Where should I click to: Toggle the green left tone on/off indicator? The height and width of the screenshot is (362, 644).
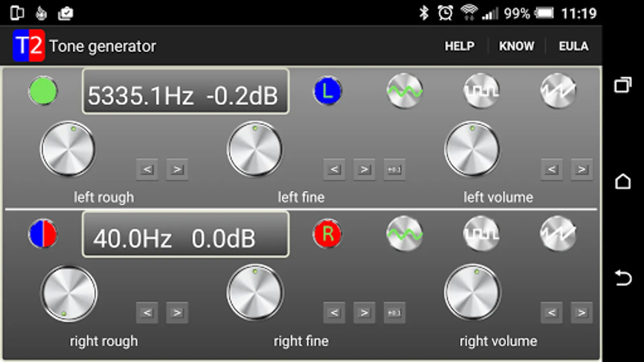(x=43, y=91)
